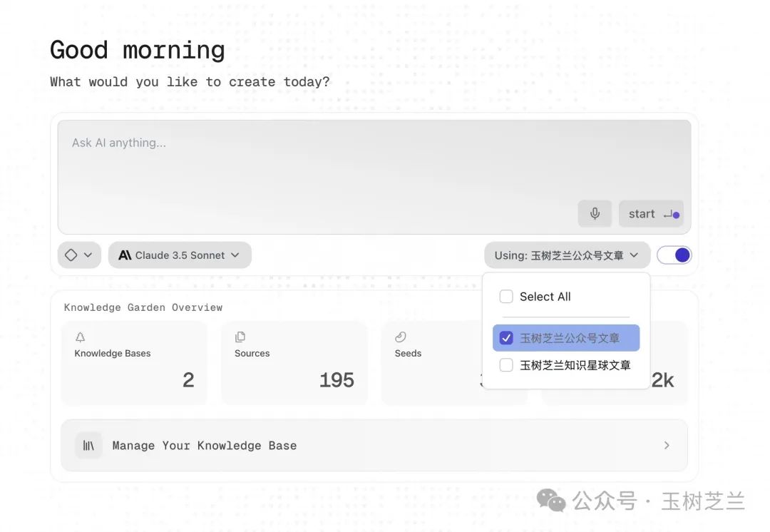
Task: Check the Select All checkbox
Action: pos(506,297)
